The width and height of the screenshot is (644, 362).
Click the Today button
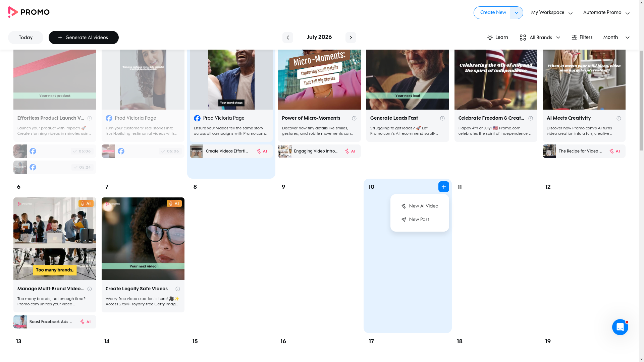[25, 38]
